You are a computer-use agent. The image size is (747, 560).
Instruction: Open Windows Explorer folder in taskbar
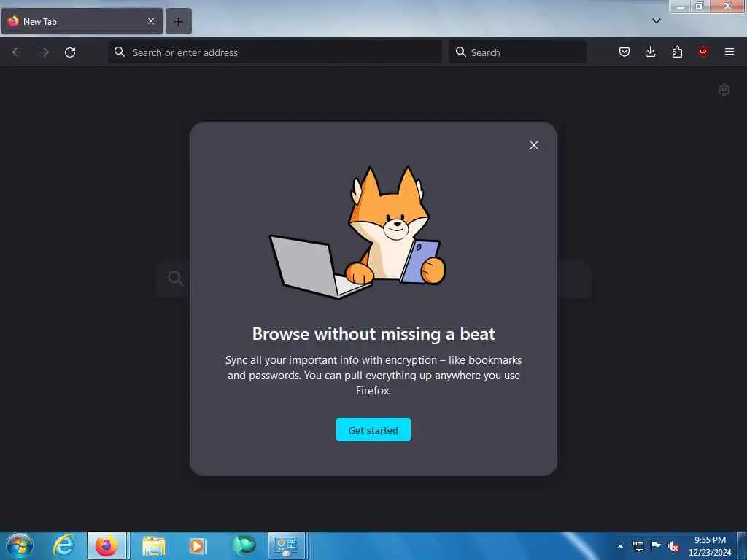[153, 545]
